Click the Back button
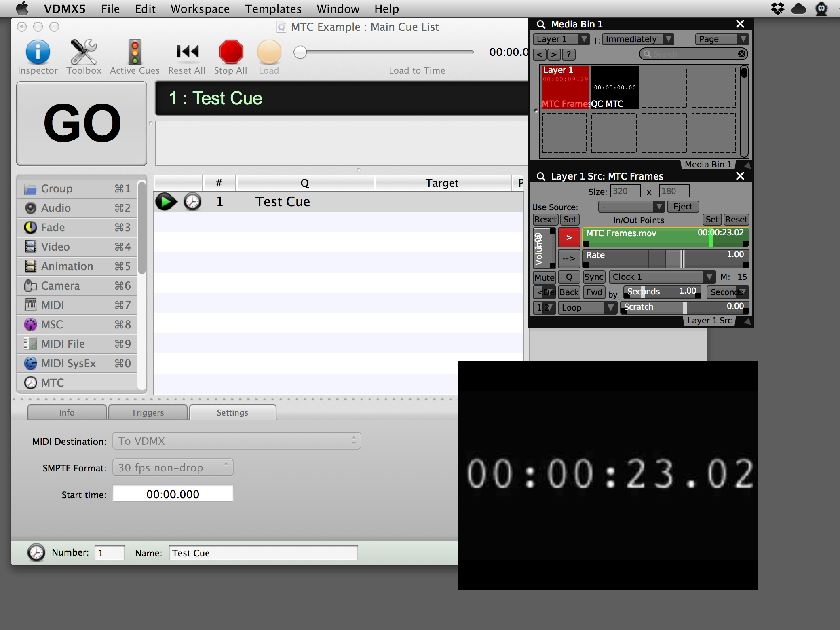Viewport: 840px width, 630px height. click(x=569, y=292)
